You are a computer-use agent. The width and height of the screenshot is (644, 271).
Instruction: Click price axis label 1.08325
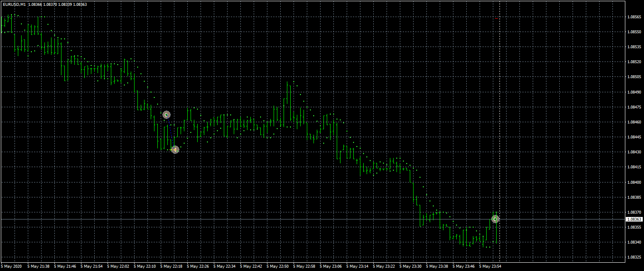pos(634,257)
